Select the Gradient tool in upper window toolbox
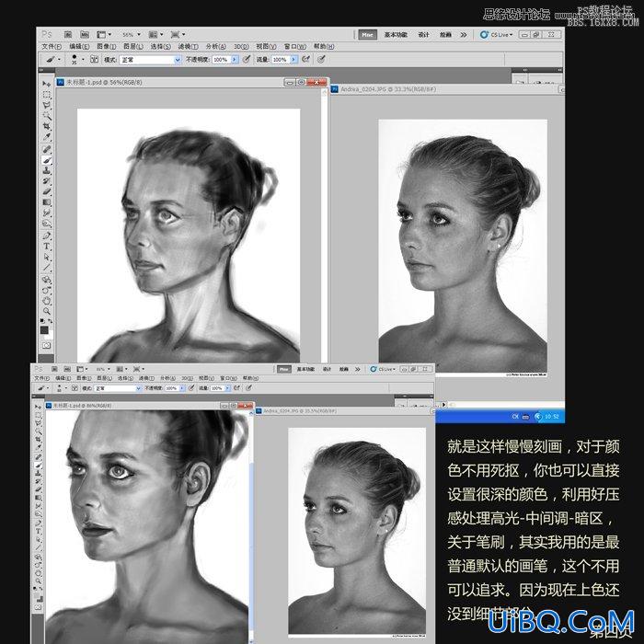The image size is (644, 644). click(x=46, y=202)
